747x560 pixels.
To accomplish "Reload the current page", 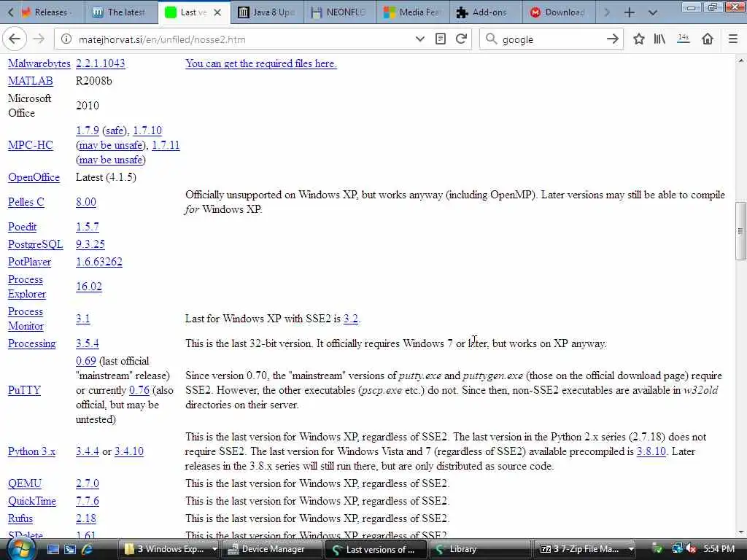I will [x=461, y=39].
